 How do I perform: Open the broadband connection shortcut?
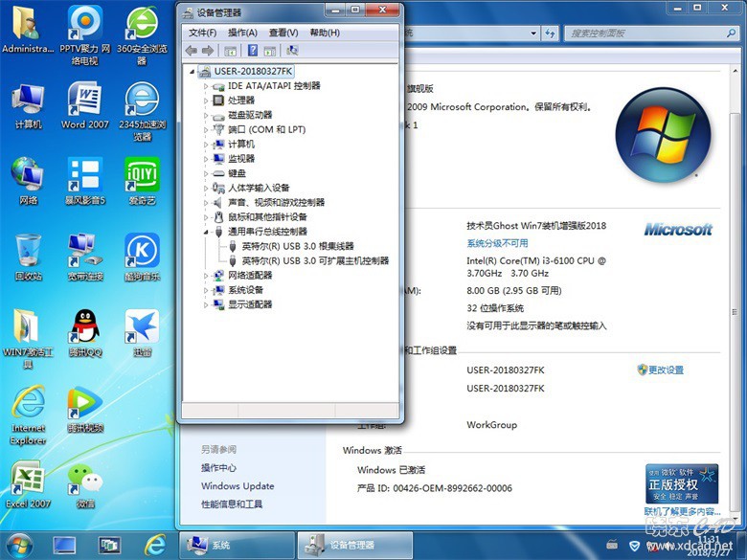click(85, 258)
